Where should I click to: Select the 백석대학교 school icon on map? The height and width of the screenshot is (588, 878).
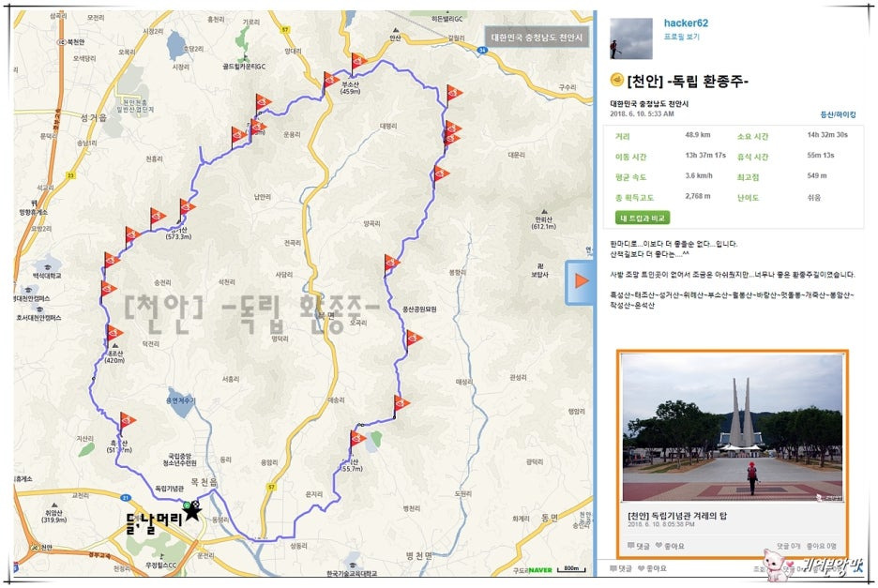pos(47,266)
